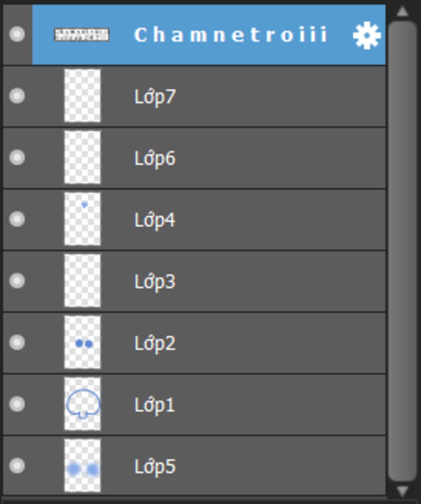Toggle visibility dot for Lớp6
Image resolution: width=421 pixels, height=504 pixels.
coord(17,157)
